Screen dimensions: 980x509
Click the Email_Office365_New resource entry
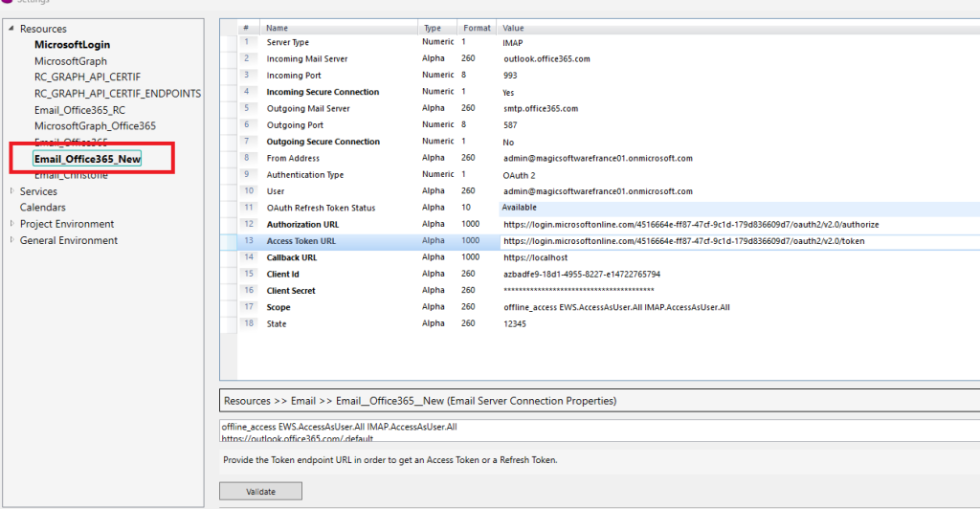click(x=87, y=159)
